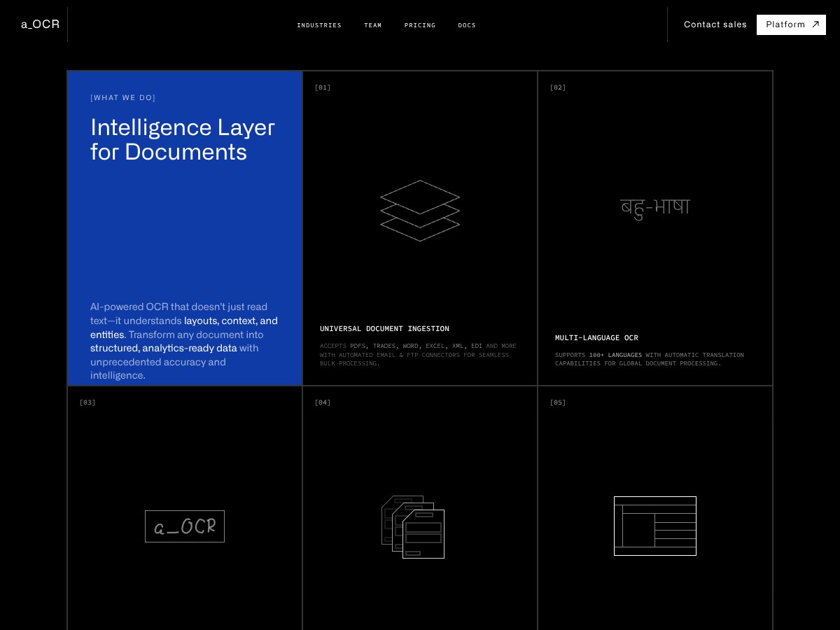The height and width of the screenshot is (630, 840).
Task: Click the Contact sales link
Action: (715, 24)
